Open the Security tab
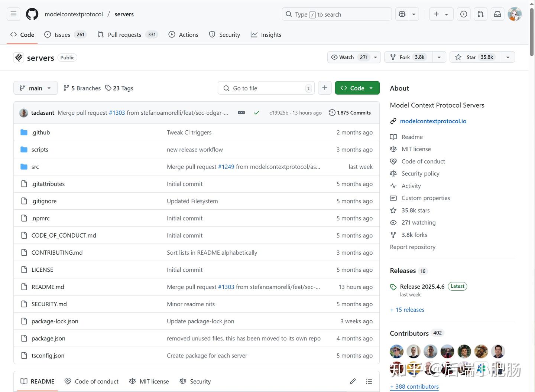 pyautogui.click(x=224, y=35)
